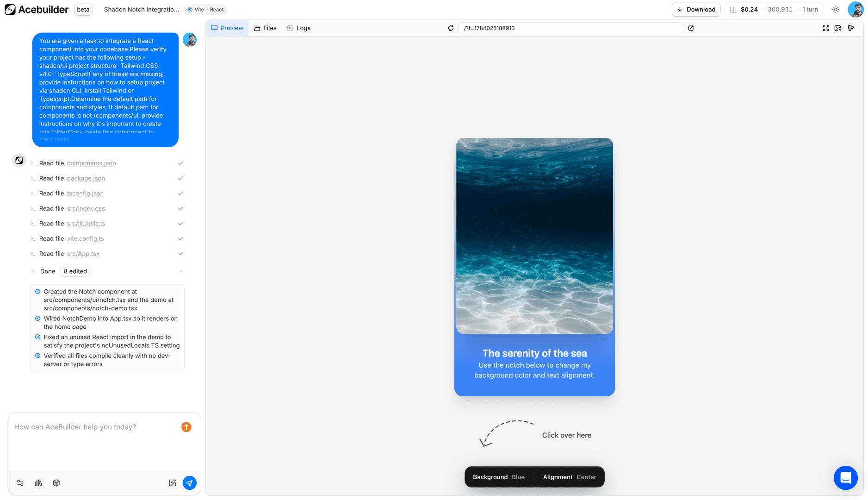Open the user avatar menu at top right
The width and height of the screenshot is (868, 500).
pos(855,9)
